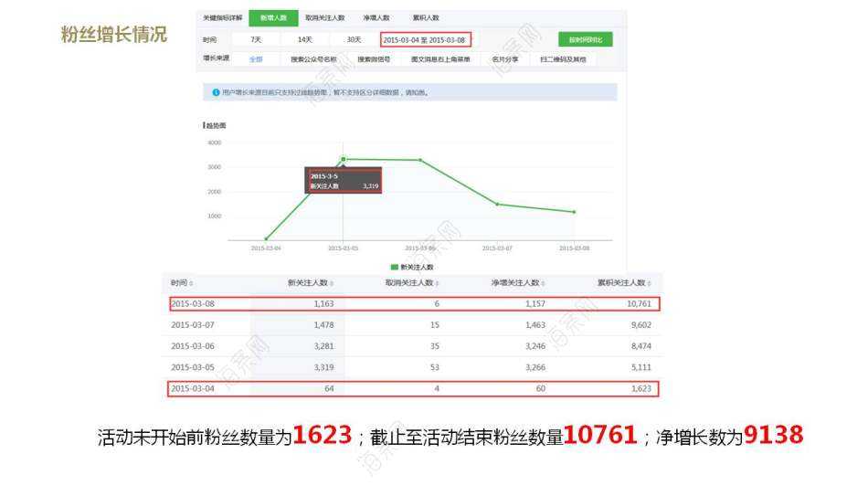The height and width of the screenshot is (496, 868).
Task: Open the date range picker 2015-03-04 至 2015-03-08
Action: point(425,40)
